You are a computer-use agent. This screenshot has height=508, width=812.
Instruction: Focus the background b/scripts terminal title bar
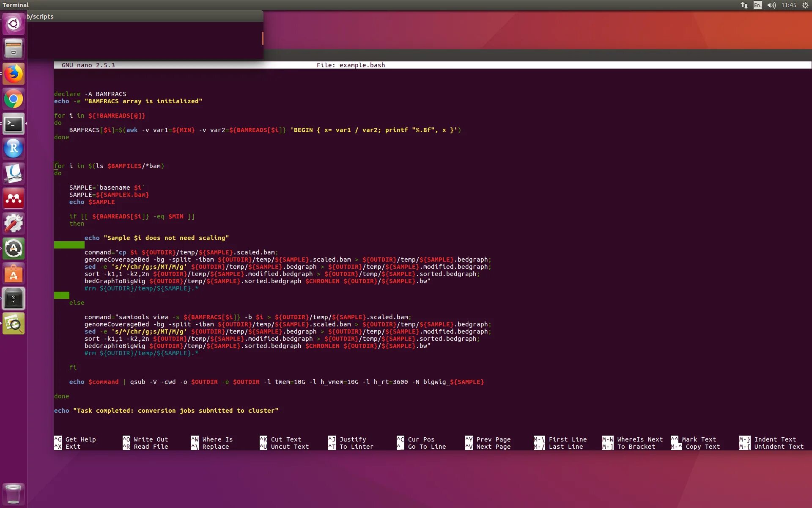144,17
